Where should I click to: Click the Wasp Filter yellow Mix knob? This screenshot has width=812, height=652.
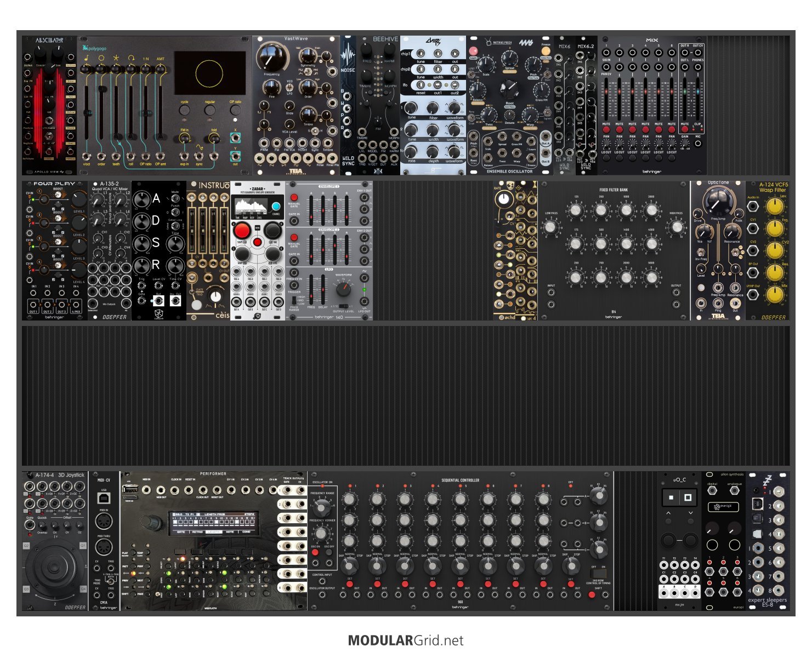[774, 295]
